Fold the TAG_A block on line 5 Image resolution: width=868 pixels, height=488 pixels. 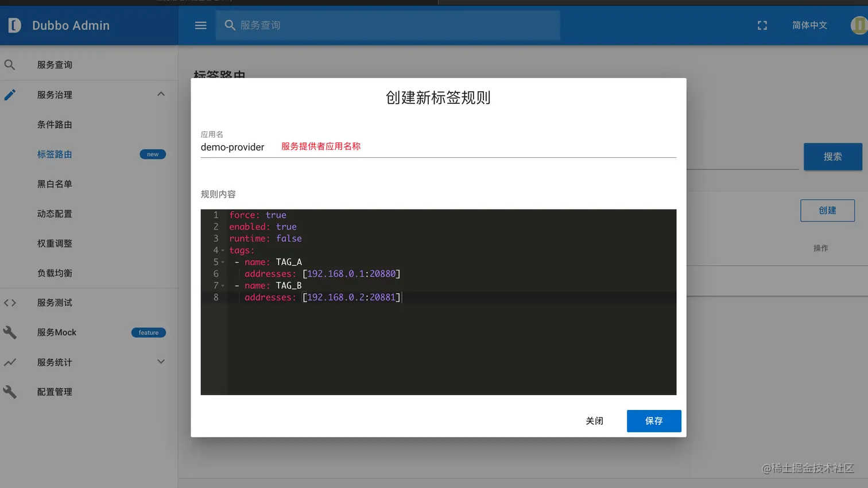click(223, 262)
